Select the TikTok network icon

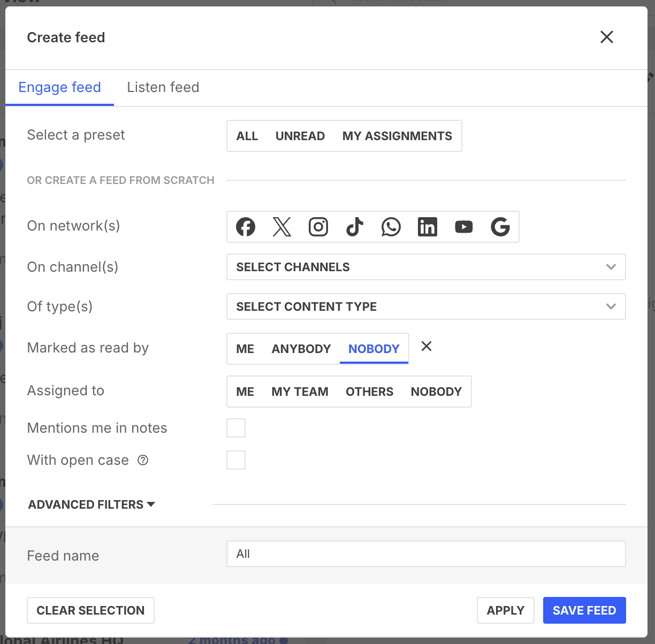coord(354,226)
